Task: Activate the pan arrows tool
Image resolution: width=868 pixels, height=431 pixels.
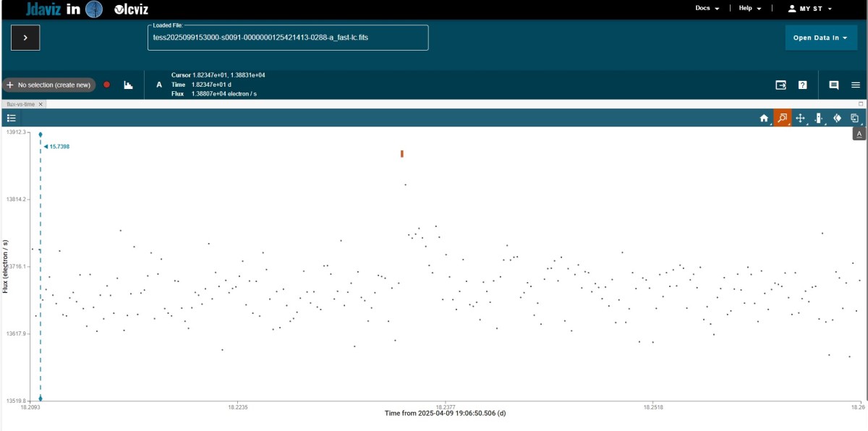Action: [x=801, y=118]
